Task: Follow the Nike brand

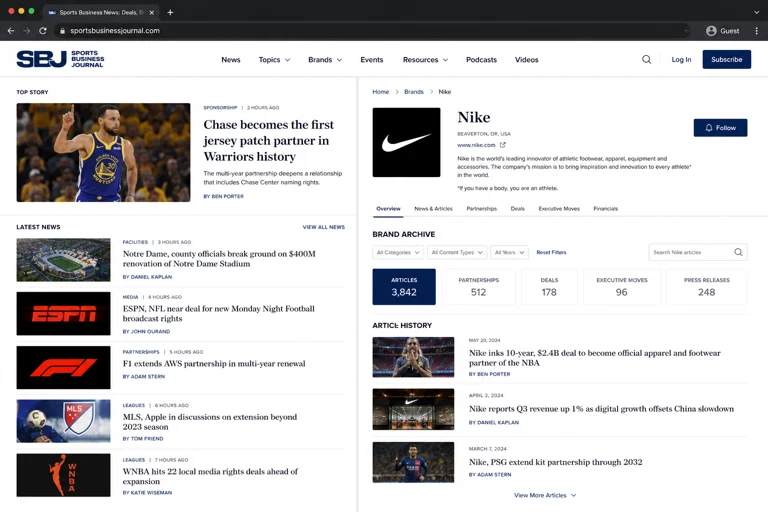Action: click(720, 128)
